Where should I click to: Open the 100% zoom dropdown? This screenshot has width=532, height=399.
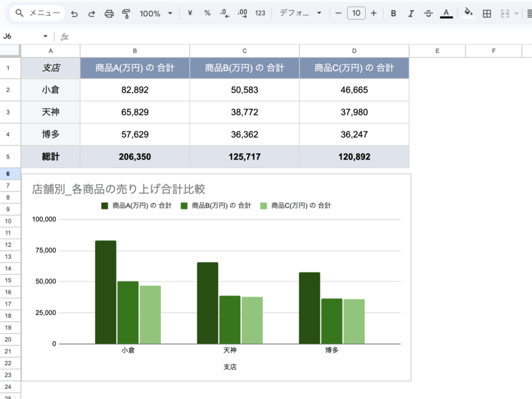(x=156, y=13)
